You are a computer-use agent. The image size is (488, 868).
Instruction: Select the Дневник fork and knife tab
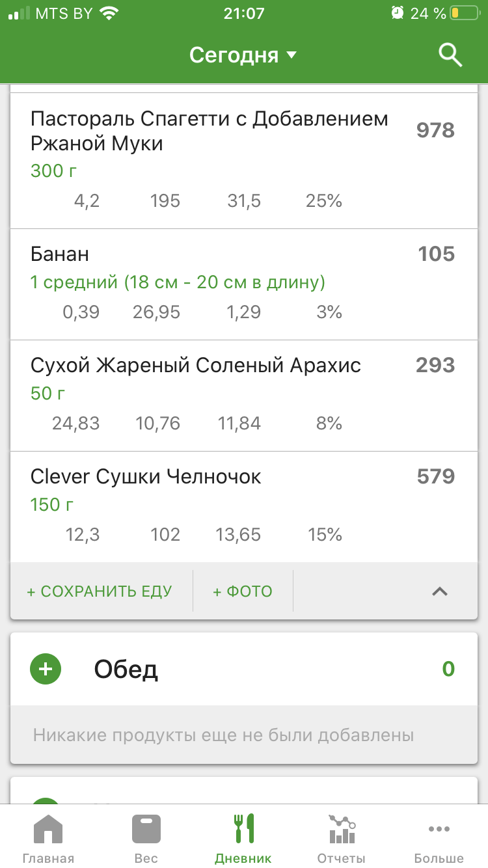click(x=243, y=839)
